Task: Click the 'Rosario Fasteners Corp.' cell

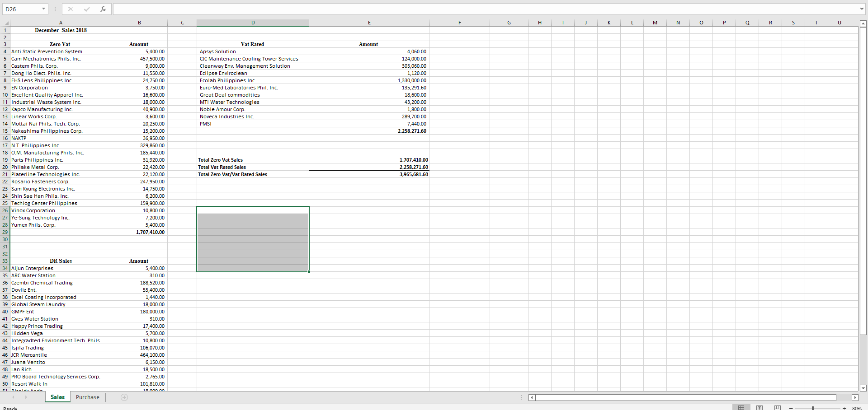Action: click(x=61, y=182)
